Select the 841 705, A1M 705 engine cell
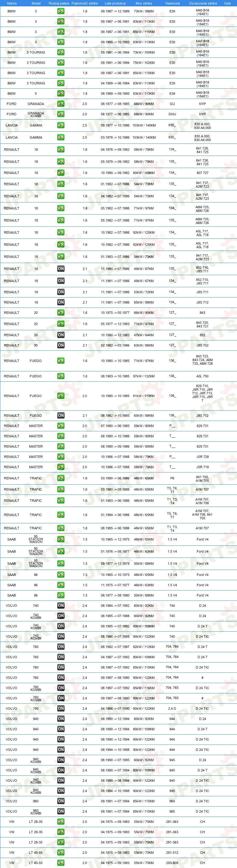The image size is (237, 868). 202,478
